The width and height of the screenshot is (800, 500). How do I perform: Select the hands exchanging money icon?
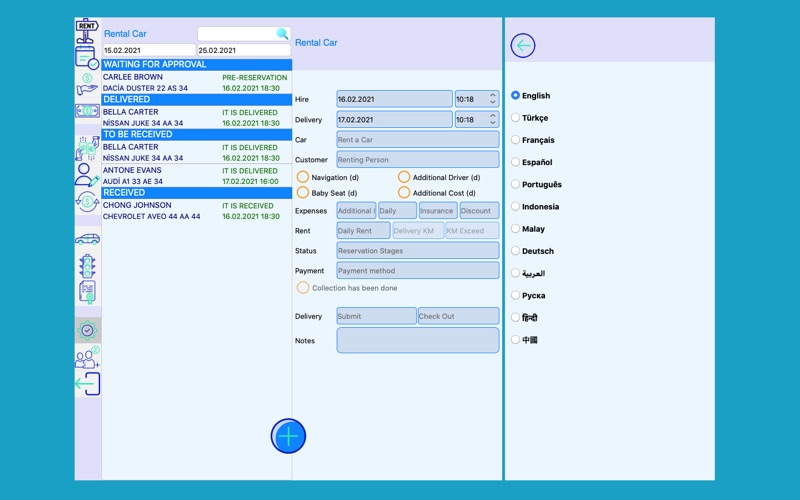[87, 148]
